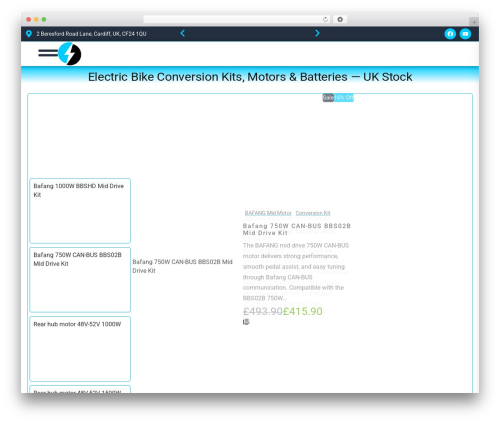Click the address 2 Beresford Road Lane, Cardiff
This screenshot has height=423, width=500.
pyautogui.click(x=91, y=34)
